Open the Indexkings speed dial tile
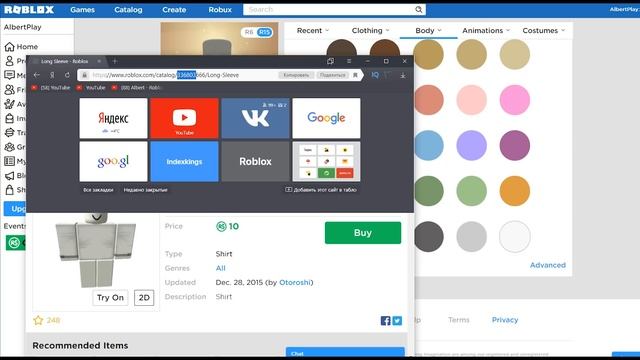Viewport: 640px width, 360px height. [184, 162]
